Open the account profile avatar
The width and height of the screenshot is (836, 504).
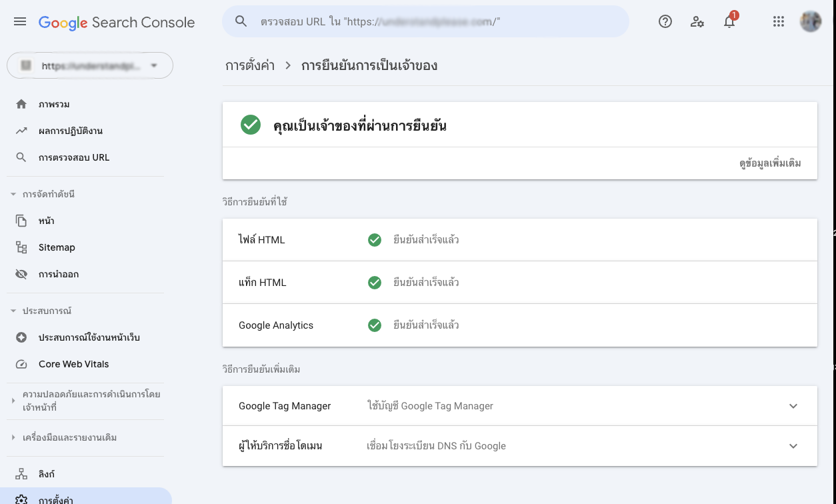[x=811, y=21]
